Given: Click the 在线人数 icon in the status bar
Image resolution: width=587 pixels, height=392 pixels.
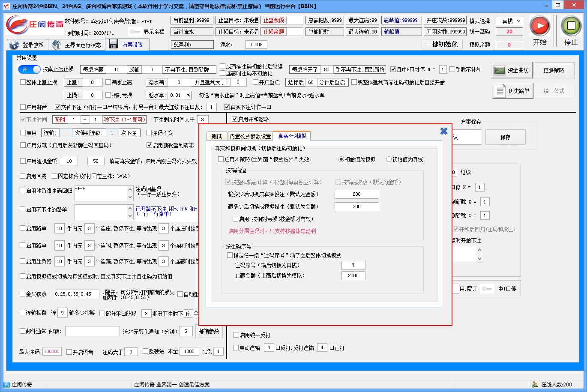Looking at the screenshot, I should (x=535, y=384).
